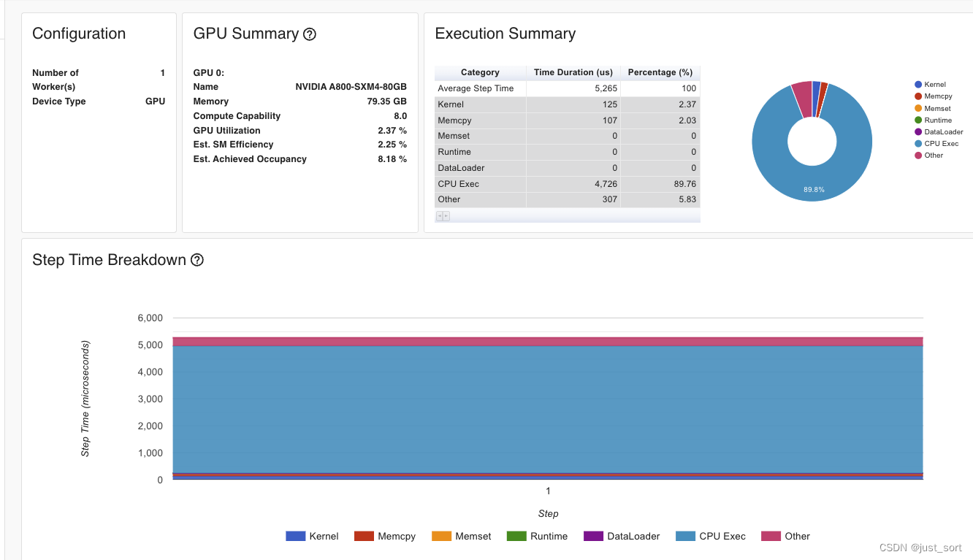
Task: Click Est. Achieved Occupancy value 8.18 %
Action: (392, 159)
